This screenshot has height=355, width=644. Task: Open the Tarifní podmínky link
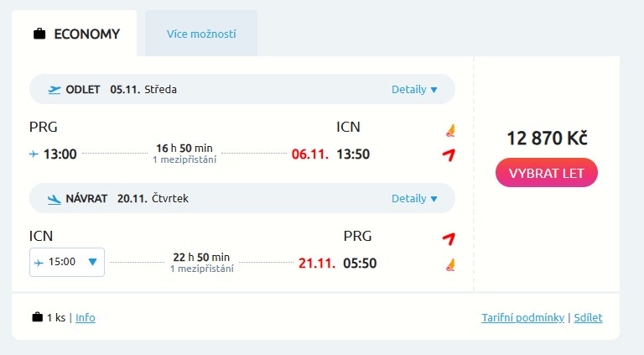(x=522, y=318)
